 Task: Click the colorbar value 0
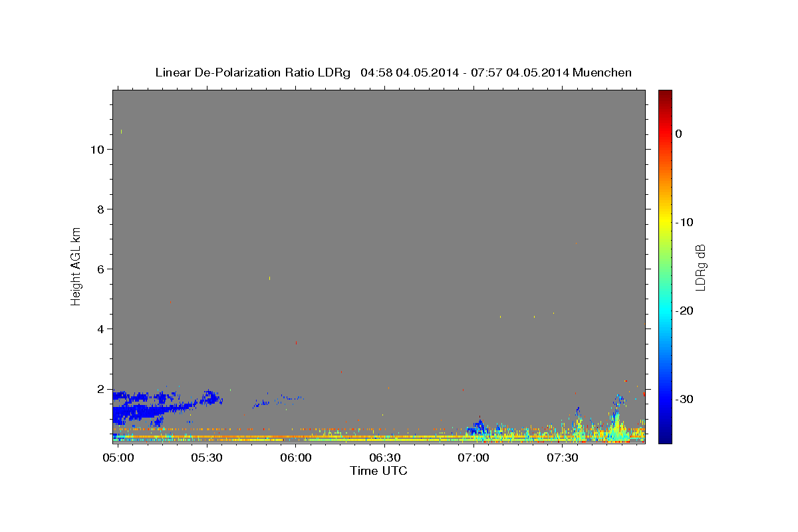(x=679, y=134)
